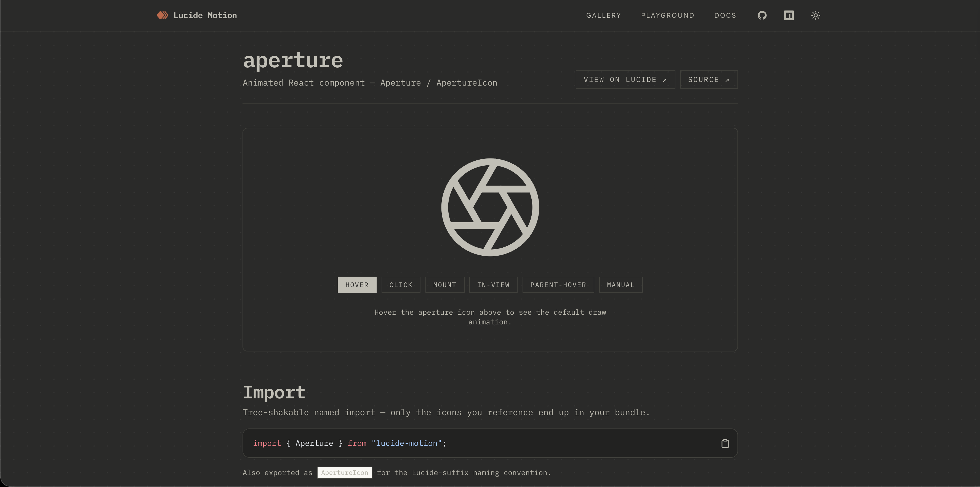
Task: Click the "Hover the aperture icon" hint text
Action: (490, 317)
